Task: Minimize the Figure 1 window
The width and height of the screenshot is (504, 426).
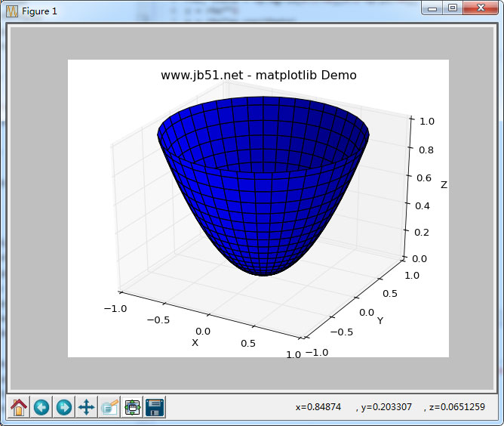Action: click(x=432, y=8)
